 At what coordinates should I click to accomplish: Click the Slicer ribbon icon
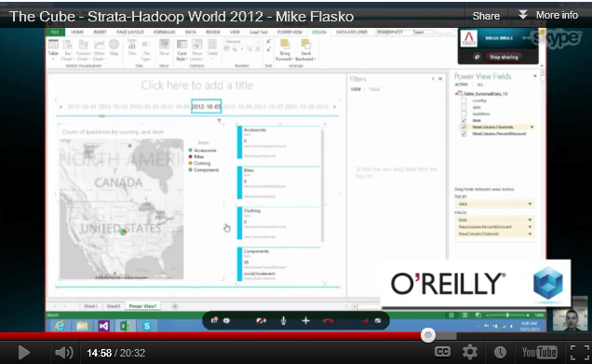(164, 47)
